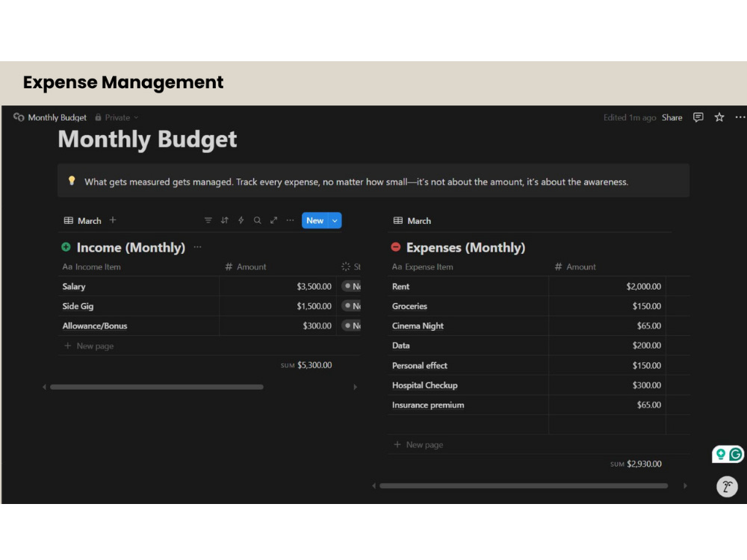Click the lightbulb callout icon
This screenshot has height=560, width=747.
pyautogui.click(x=72, y=181)
